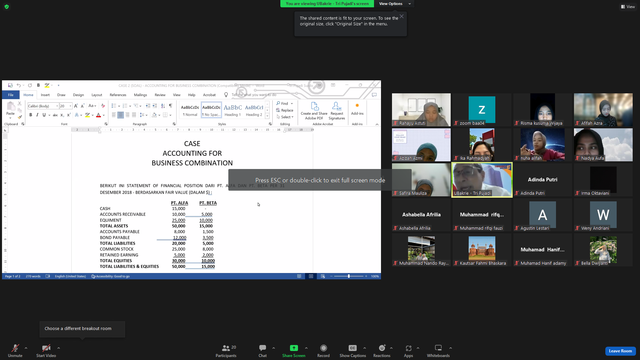Open the File tab in Word
640x360 pixels.
point(11,95)
